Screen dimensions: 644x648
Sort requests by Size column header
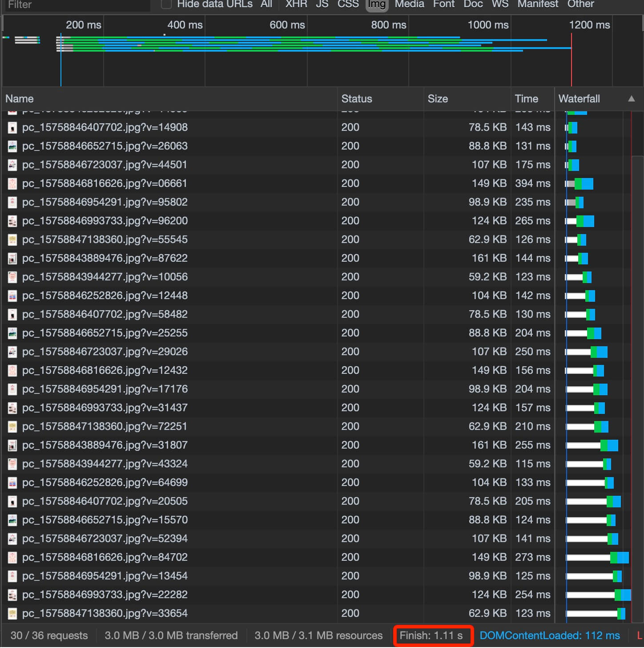[438, 99]
